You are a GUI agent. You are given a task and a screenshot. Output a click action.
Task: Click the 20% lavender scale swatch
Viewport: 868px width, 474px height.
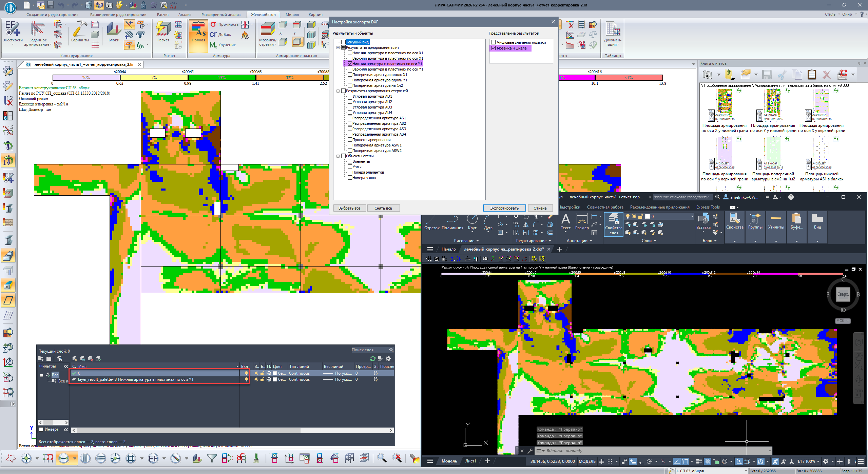coord(86,78)
